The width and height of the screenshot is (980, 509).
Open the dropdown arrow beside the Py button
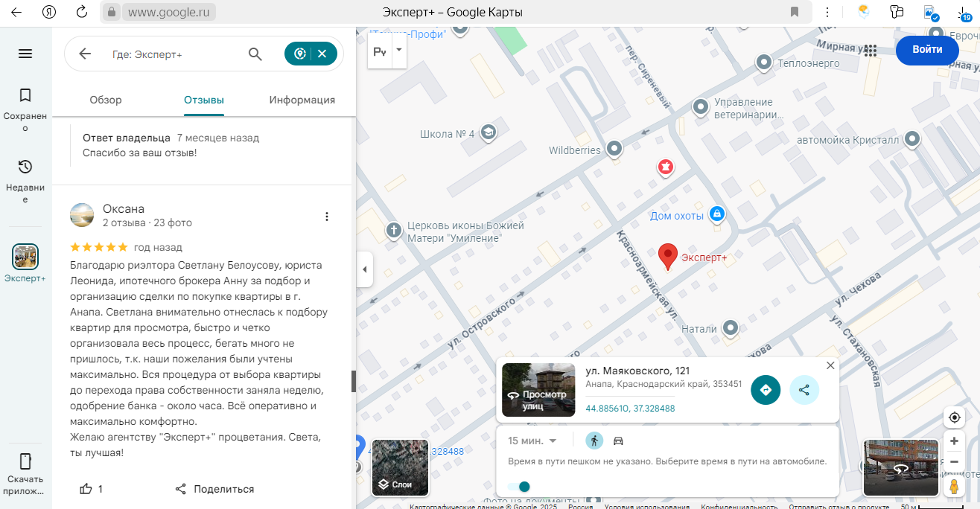[x=399, y=51]
